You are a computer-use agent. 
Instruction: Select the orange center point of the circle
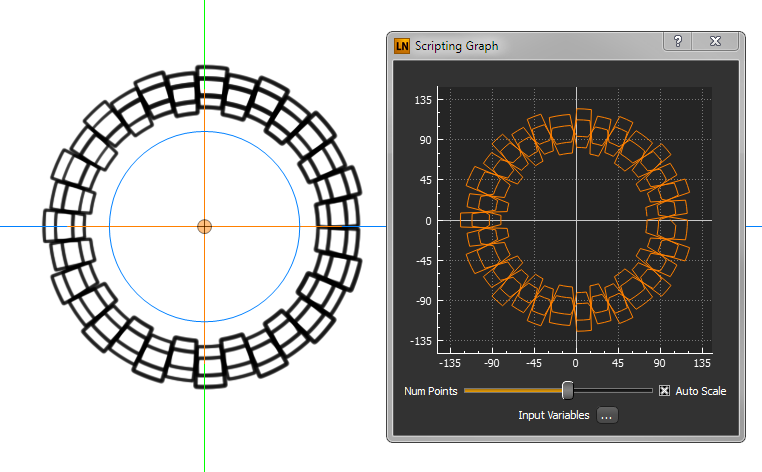(205, 227)
